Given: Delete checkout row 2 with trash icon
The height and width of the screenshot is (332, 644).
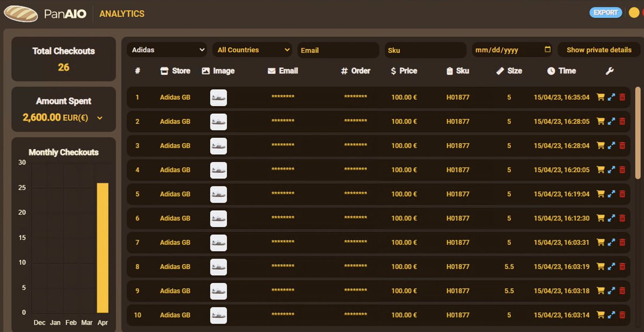Looking at the screenshot, I should [622, 121].
